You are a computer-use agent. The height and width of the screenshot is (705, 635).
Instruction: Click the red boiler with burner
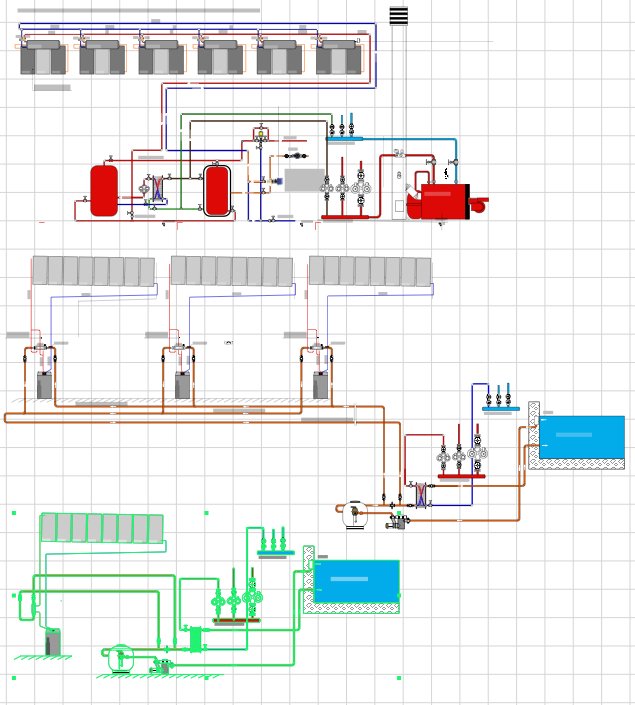(x=446, y=201)
